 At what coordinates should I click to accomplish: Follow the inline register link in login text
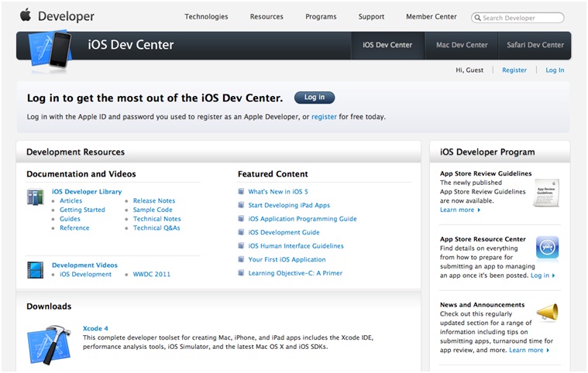(324, 117)
